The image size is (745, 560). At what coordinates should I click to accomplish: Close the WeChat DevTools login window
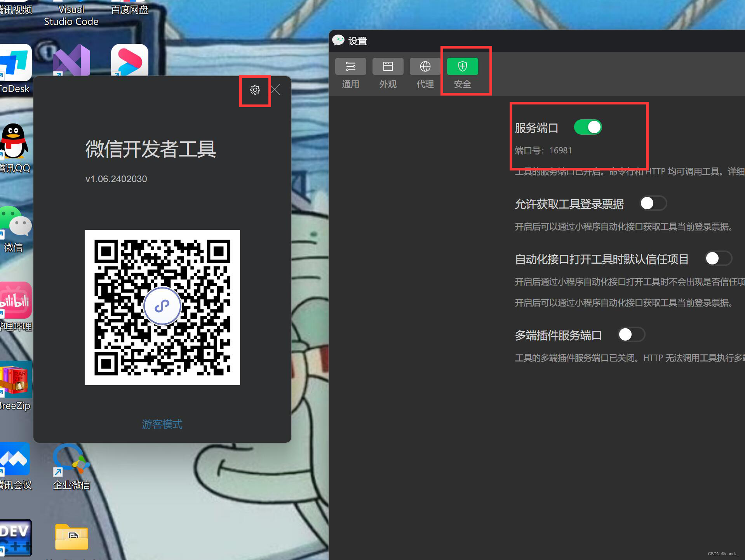pyautogui.click(x=275, y=90)
